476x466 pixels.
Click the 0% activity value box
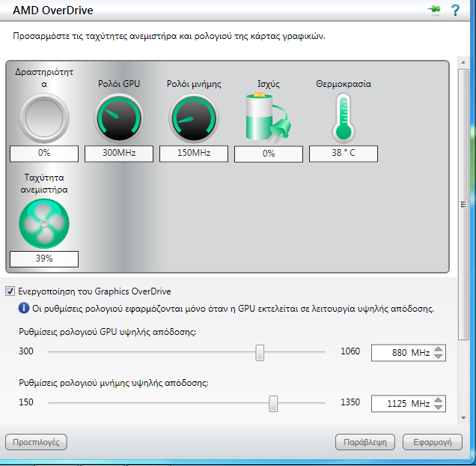pos(44,153)
